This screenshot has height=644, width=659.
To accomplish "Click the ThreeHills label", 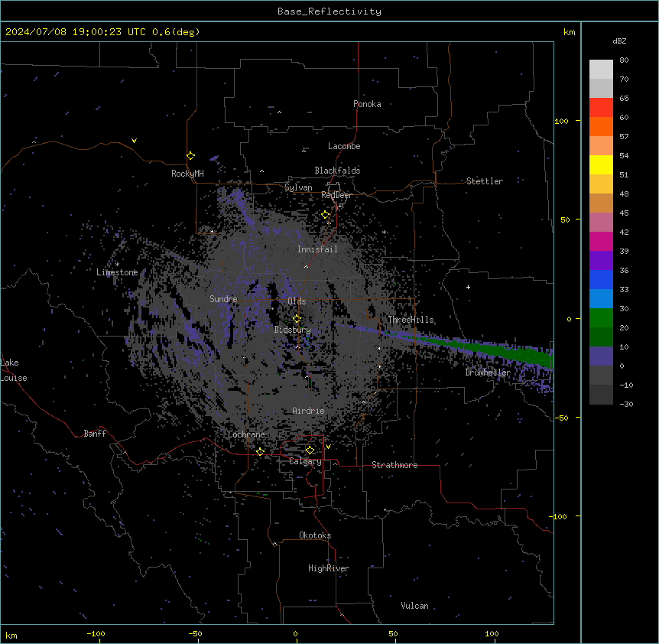I will click(x=411, y=320).
